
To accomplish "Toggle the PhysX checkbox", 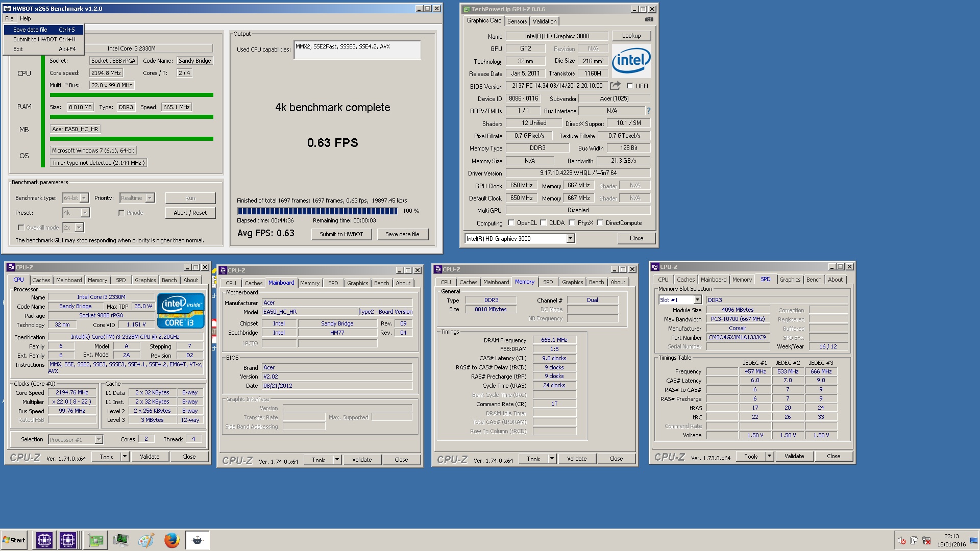I will [x=572, y=223].
